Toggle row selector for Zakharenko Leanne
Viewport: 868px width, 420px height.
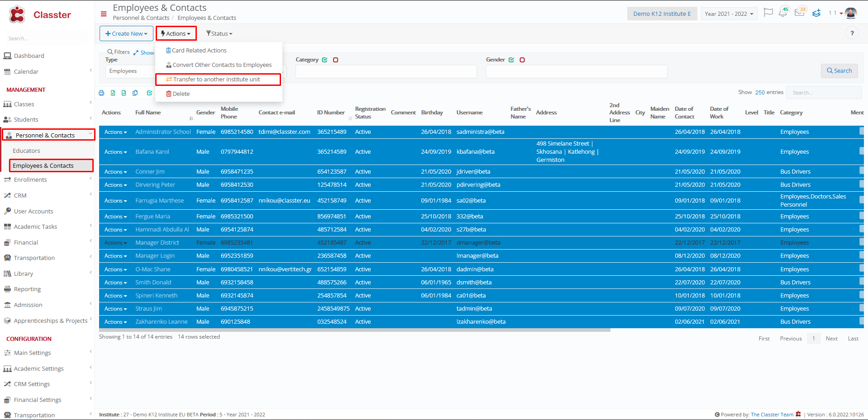(861, 321)
